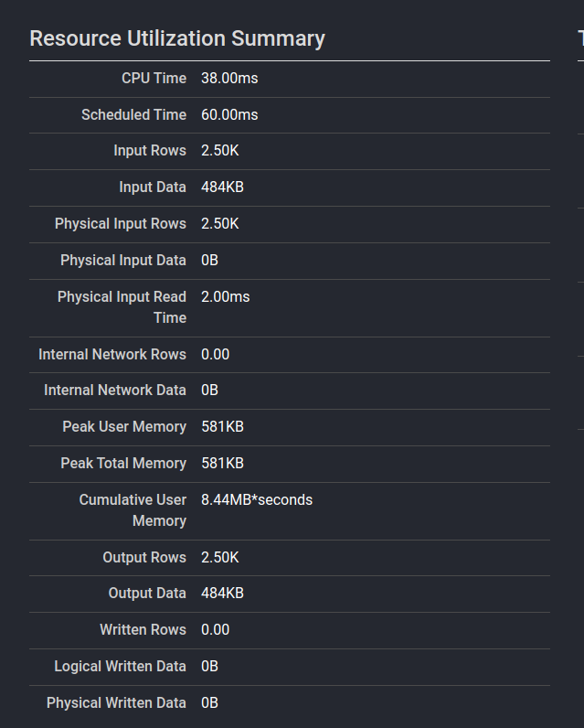Click the Scheduled Time label
The height and width of the screenshot is (728, 584).
[x=134, y=114]
